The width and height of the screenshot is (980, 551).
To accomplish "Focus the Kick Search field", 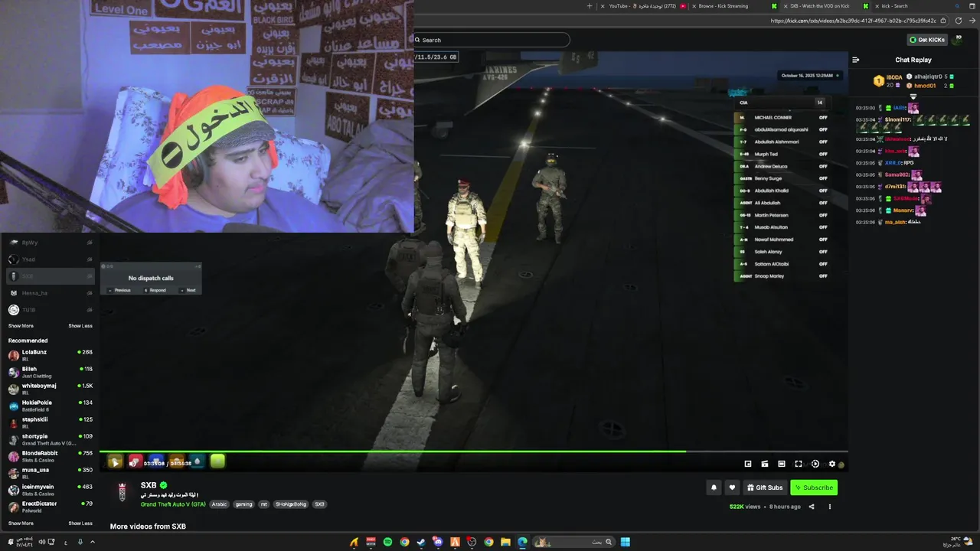I will [492, 40].
